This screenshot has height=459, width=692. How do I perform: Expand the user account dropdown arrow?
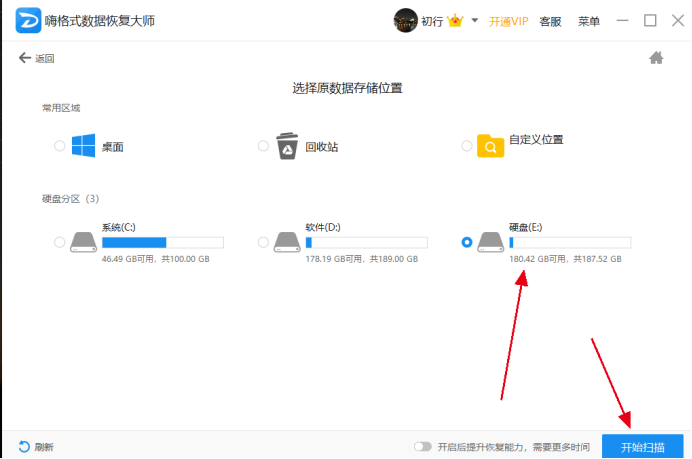pyautogui.click(x=475, y=20)
